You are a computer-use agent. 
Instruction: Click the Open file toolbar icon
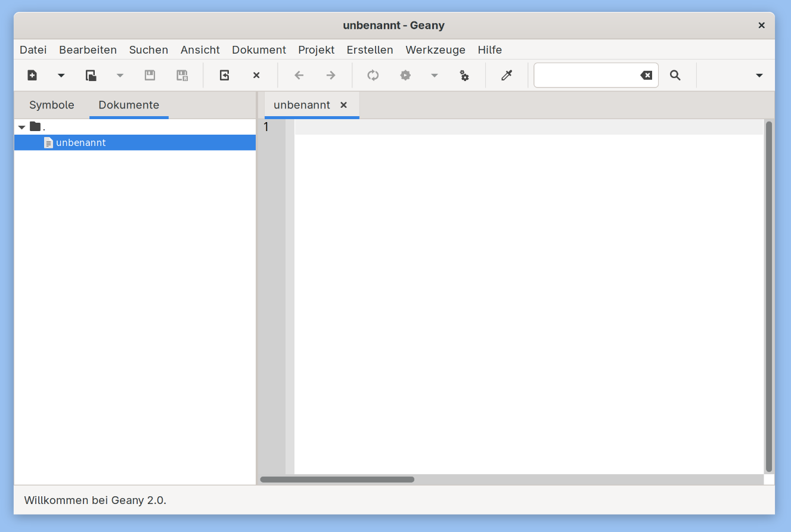click(x=91, y=75)
